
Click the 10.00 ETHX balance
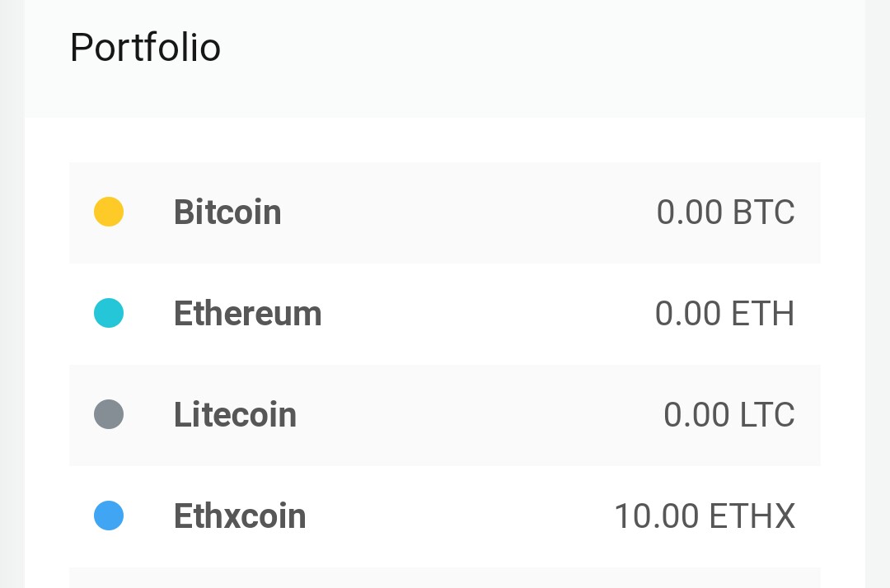(705, 516)
